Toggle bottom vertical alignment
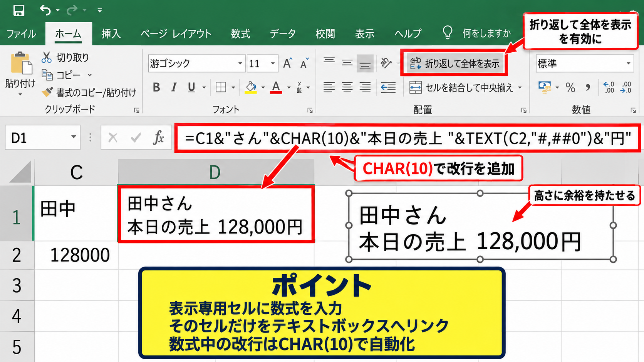Viewport: 644px width, 362px height. (365, 63)
